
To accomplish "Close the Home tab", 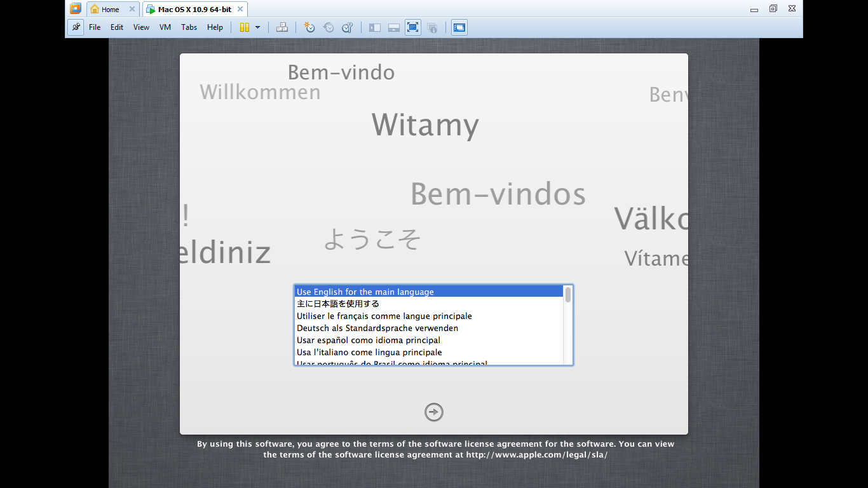I will point(132,10).
